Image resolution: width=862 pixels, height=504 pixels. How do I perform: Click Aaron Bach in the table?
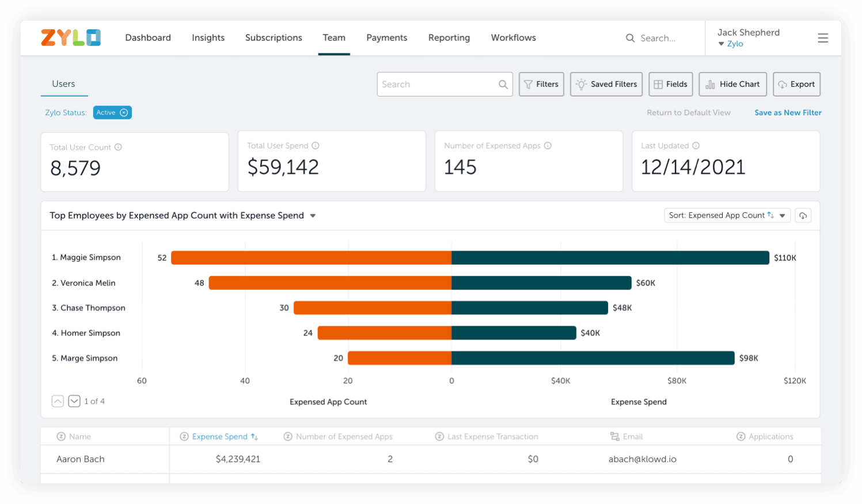click(x=81, y=459)
